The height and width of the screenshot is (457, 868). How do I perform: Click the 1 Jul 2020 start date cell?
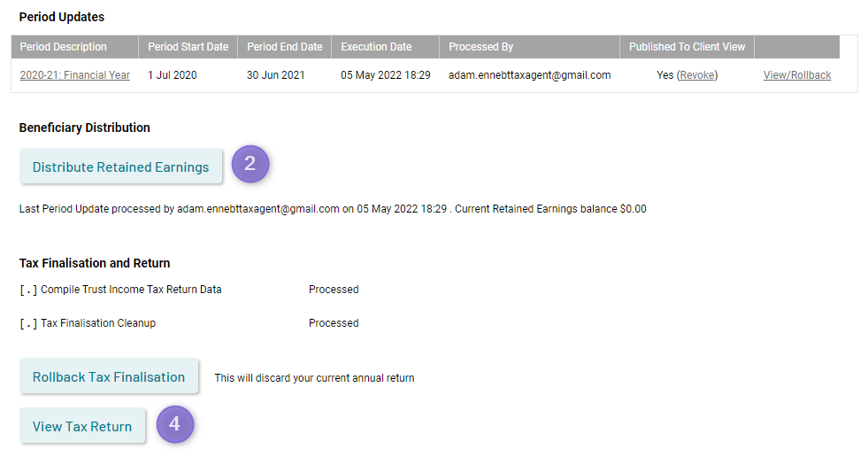click(x=173, y=75)
